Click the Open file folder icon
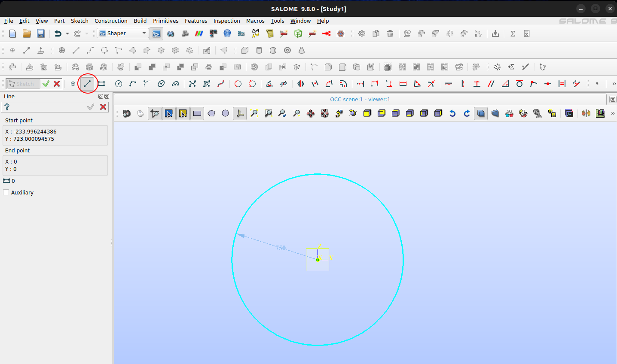617x364 pixels. click(27, 33)
